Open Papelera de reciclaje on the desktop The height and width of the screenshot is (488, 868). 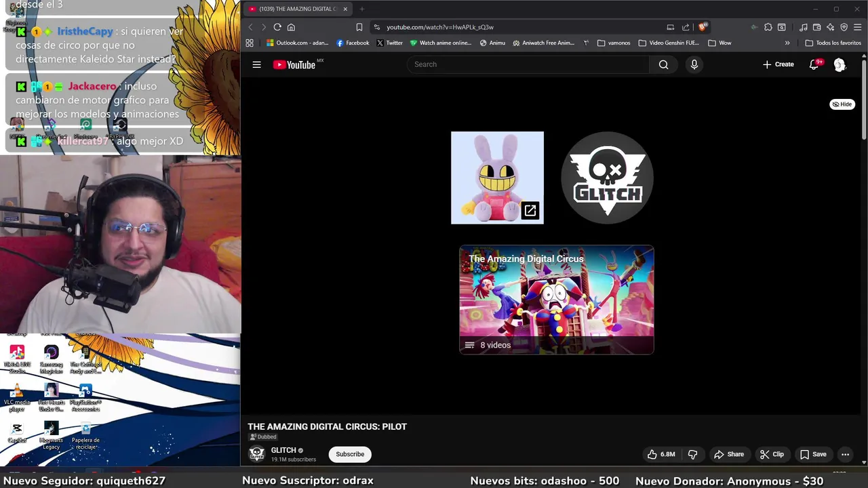coord(85,436)
